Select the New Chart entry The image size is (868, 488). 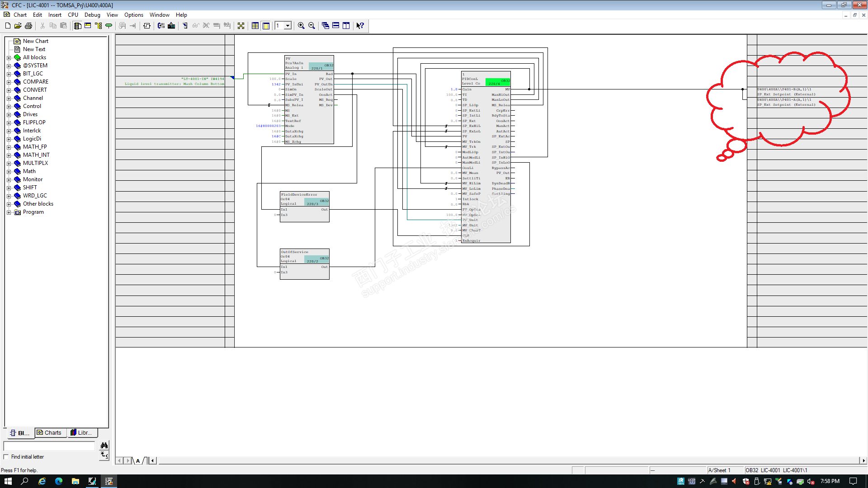point(35,41)
